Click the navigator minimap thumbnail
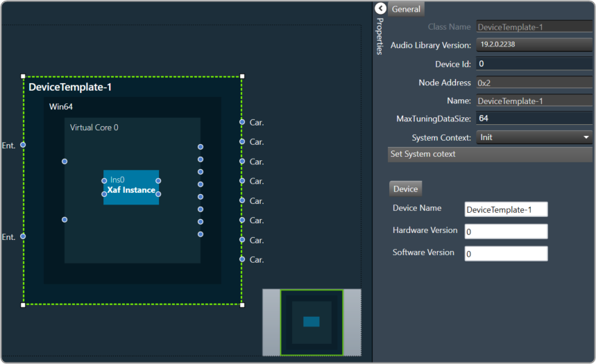Image resolution: width=596 pixels, height=364 pixels. [312, 322]
